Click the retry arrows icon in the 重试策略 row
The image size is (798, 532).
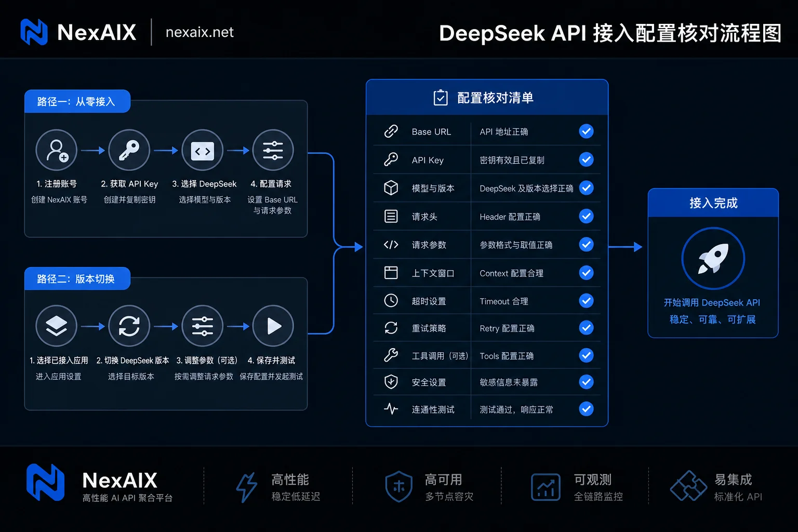[x=391, y=328]
